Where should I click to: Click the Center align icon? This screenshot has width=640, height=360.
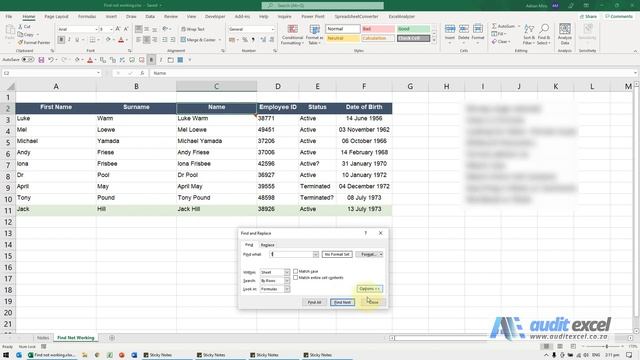coord(147,40)
